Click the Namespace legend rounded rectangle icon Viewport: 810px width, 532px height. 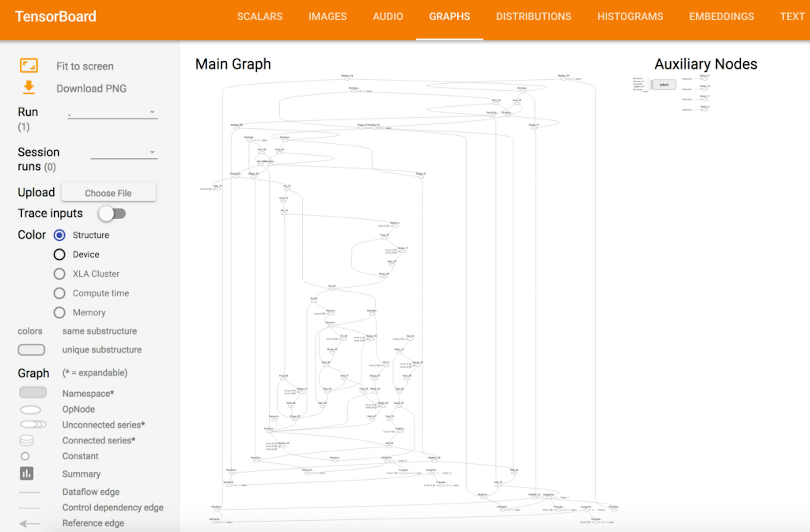pyautogui.click(x=33, y=392)
